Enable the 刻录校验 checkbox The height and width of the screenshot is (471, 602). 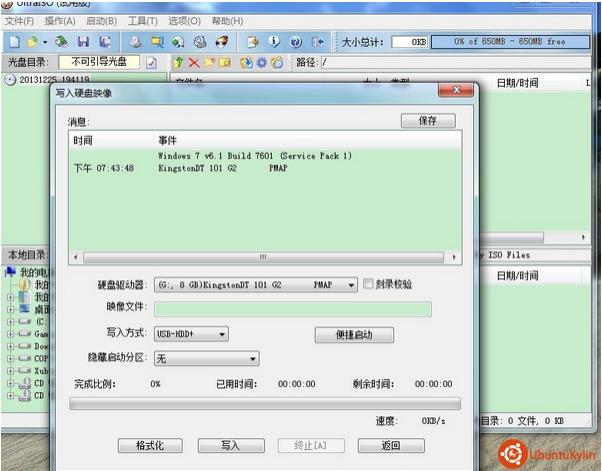pos(368,284)
